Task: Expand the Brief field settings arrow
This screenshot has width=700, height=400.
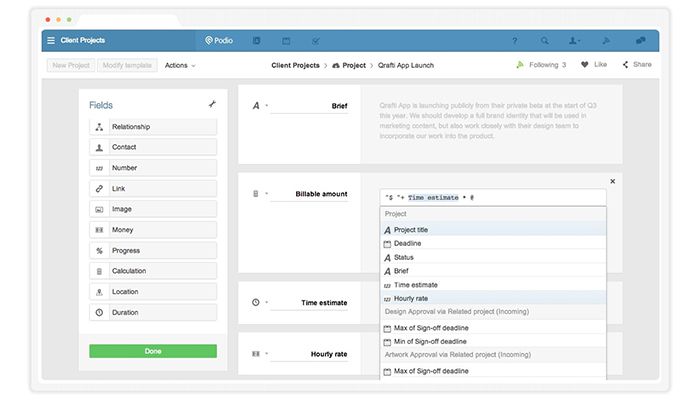Action: coord(267,106)
